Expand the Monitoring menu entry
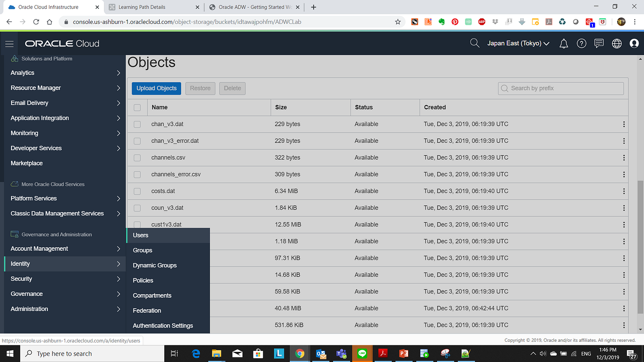The width and height of the screenshot is (644, 362). [x=65, y=133]
